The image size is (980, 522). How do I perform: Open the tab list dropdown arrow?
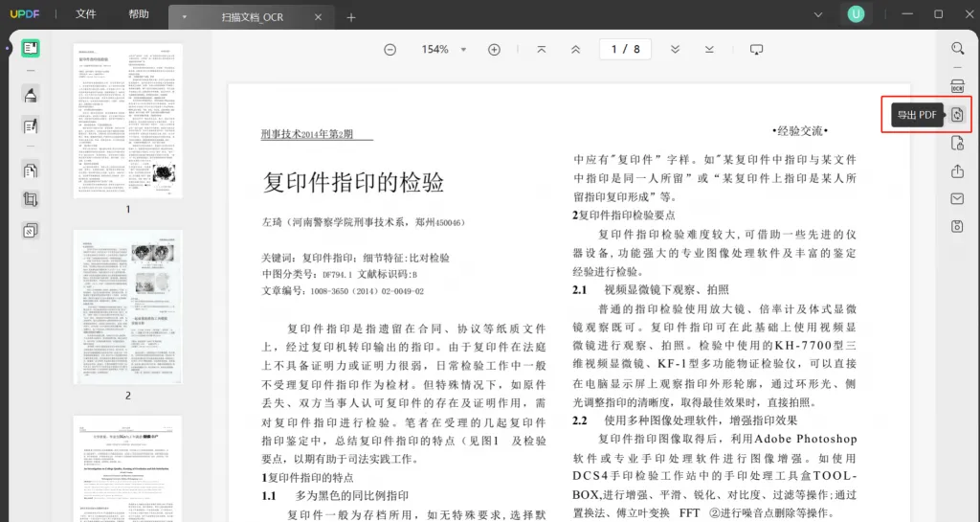[x=185, y=17]
